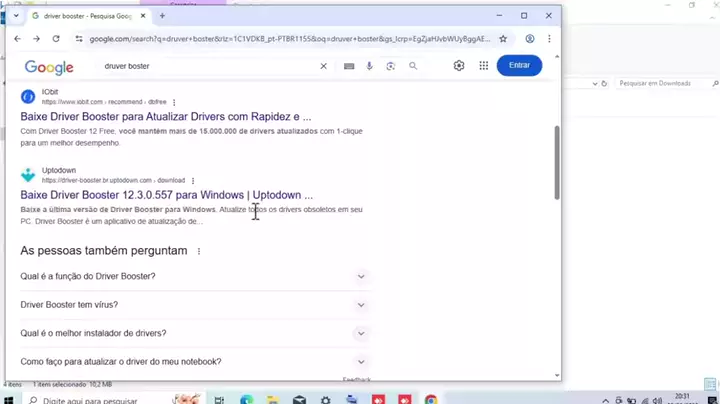
Task: Expand the 'Driver Booster tem vírus?' question
Action: point(361,305)
